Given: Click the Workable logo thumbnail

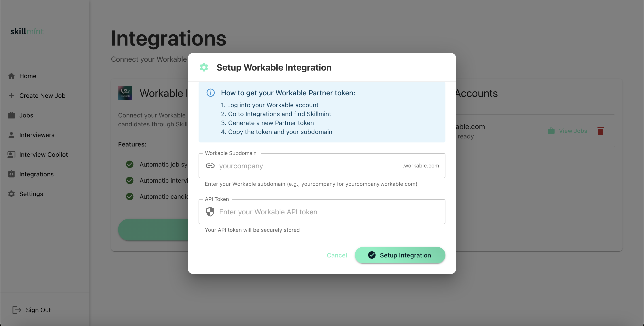Looking at the screenshot, I should point(125,93).
